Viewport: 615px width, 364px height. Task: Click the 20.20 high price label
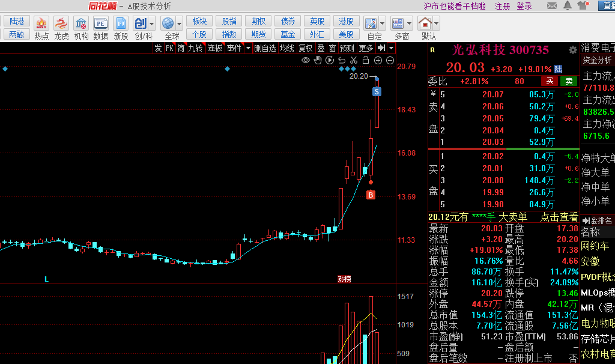click(359, 76)
